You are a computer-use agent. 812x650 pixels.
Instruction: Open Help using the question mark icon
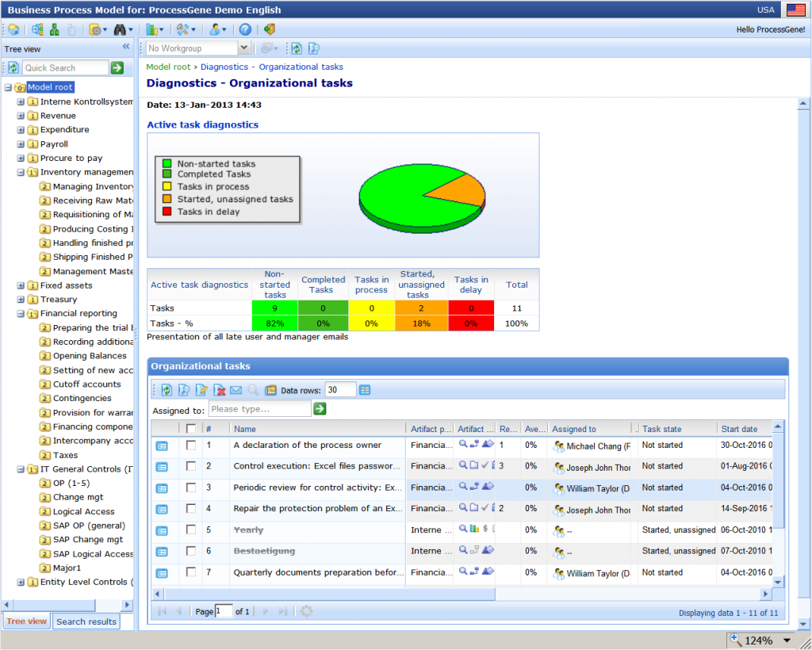pyautogui.click(x=244, y=29)
